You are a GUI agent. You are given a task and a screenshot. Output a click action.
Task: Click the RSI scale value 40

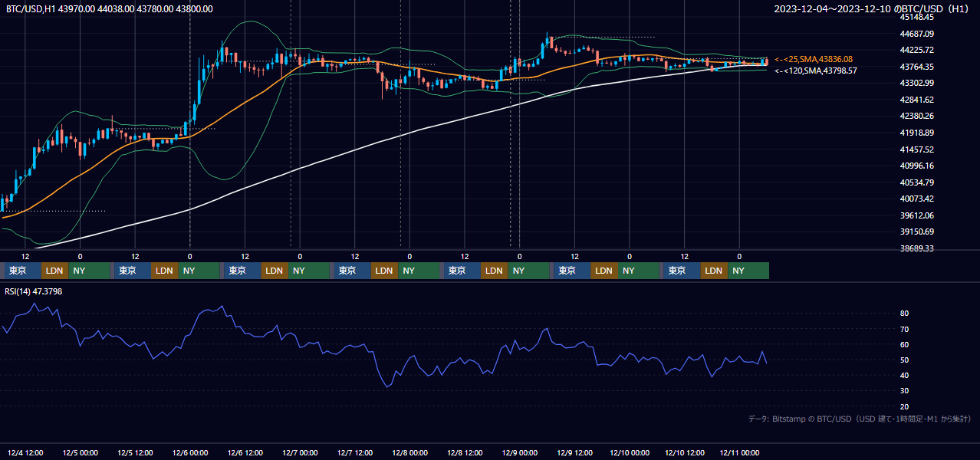point(904,376)
